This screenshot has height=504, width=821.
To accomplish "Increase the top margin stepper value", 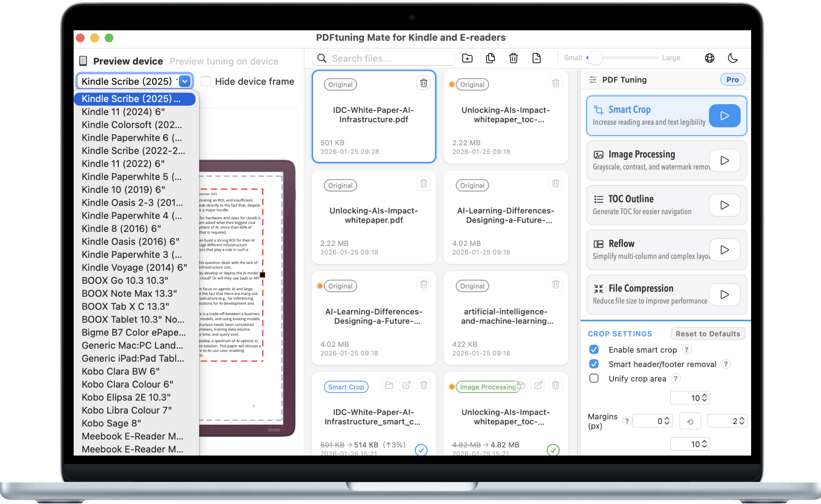I will coord(704,396).
